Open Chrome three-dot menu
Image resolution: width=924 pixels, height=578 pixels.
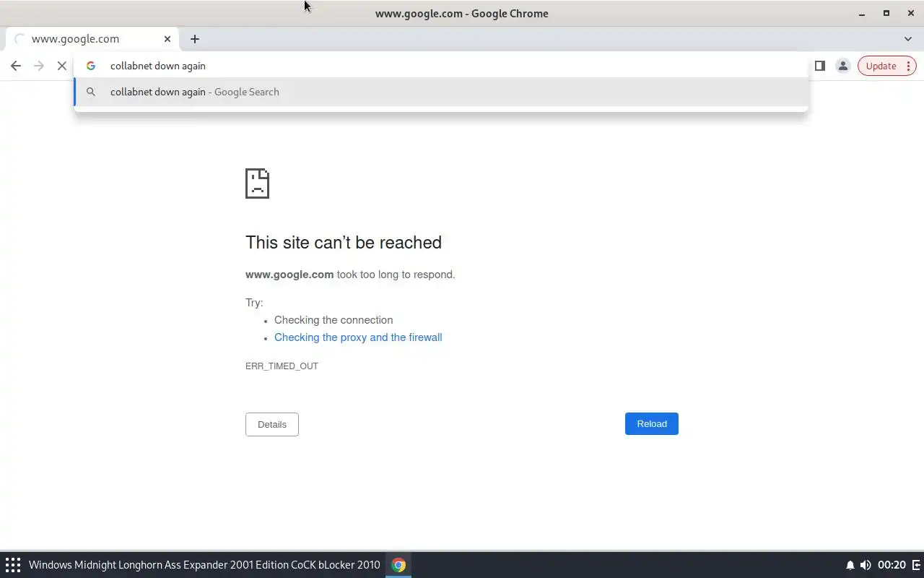click(908, 66)
